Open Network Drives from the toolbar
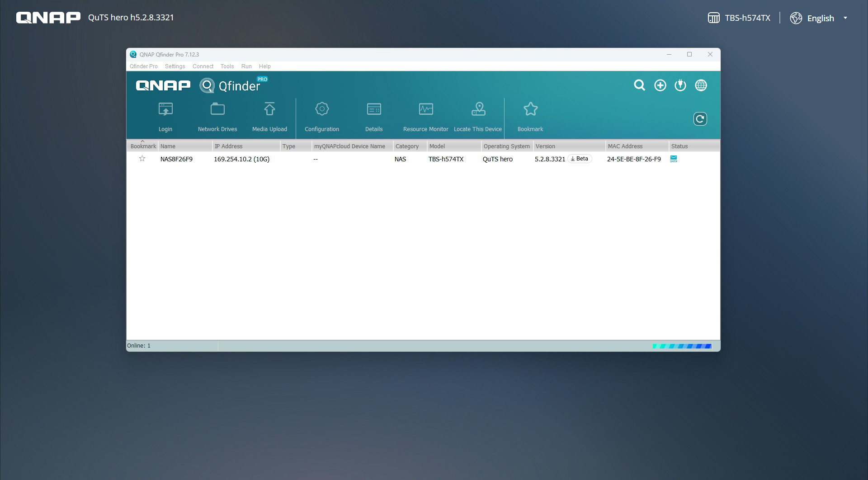 217,110
